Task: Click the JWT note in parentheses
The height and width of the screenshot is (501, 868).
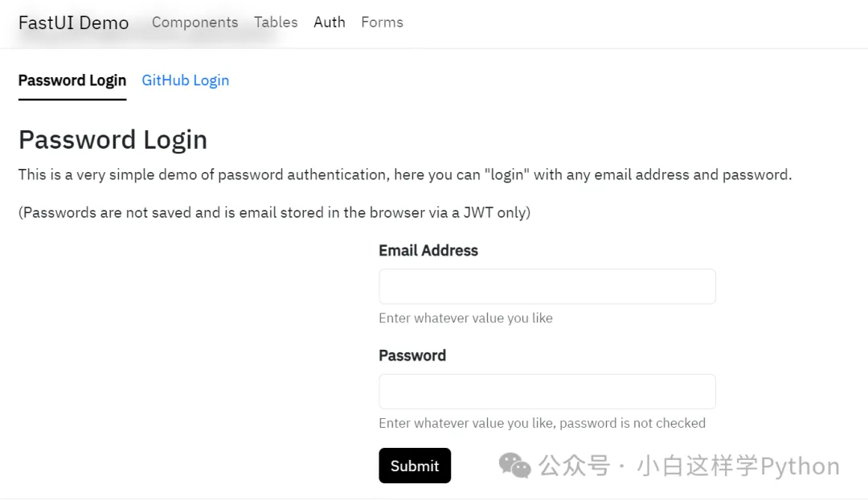Action: (x=274, y=213)
